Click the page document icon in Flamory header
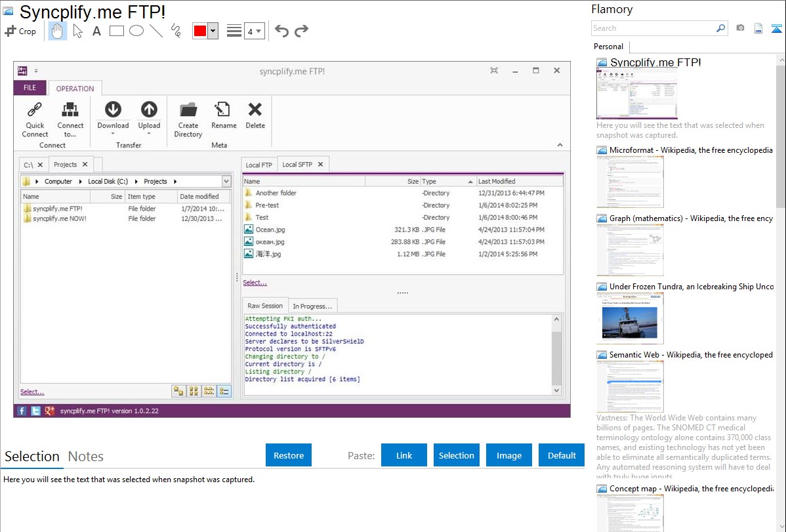786x532 pixels. 758,28
